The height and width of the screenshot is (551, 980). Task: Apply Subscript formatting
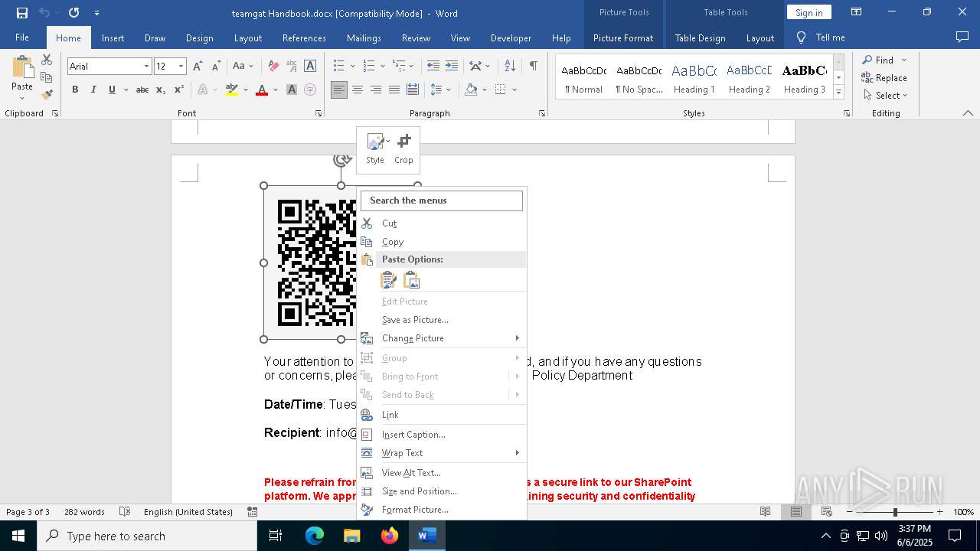pos(161,90)
